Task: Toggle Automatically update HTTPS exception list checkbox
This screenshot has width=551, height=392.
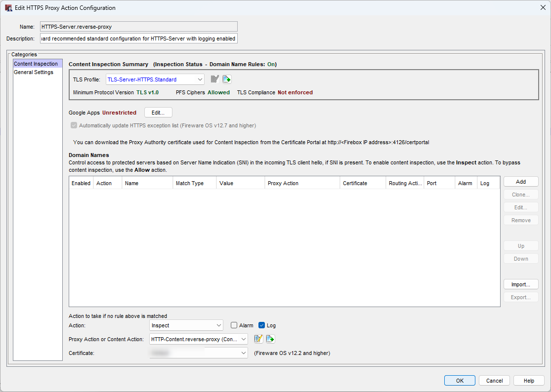Action: (74, 125)
